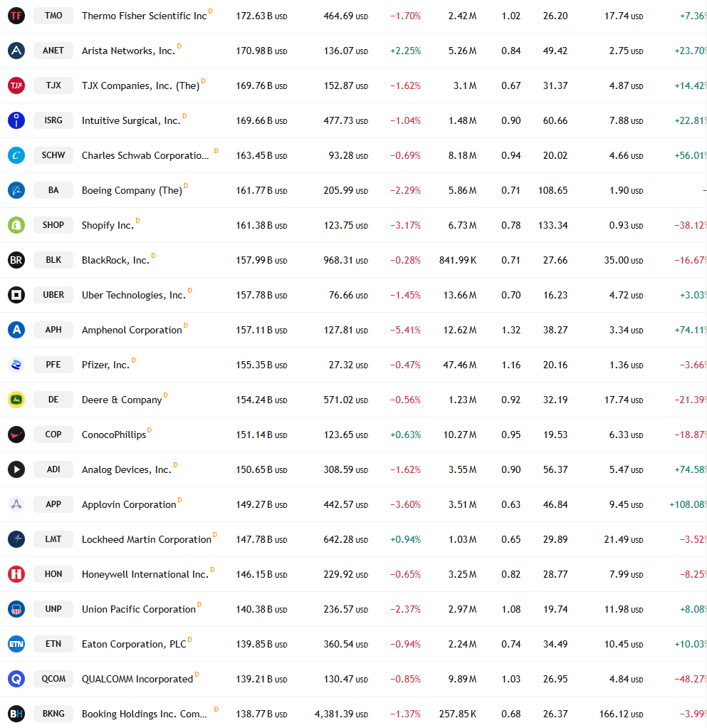The width and height of the screenshot is (707, 728).
Task: Click the Thermo Fisher Scientific logo icon
Action: tap(16, 16)
